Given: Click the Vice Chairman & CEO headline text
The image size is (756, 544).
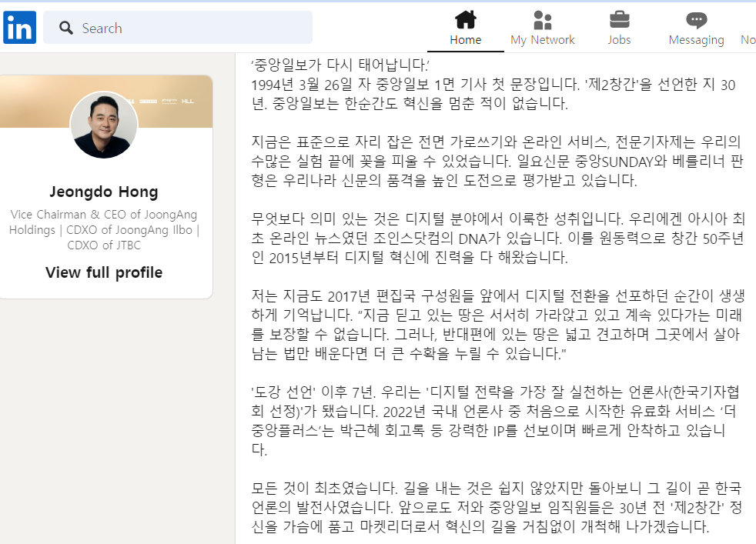Looking at the screenshot, I should click(104, 230).
